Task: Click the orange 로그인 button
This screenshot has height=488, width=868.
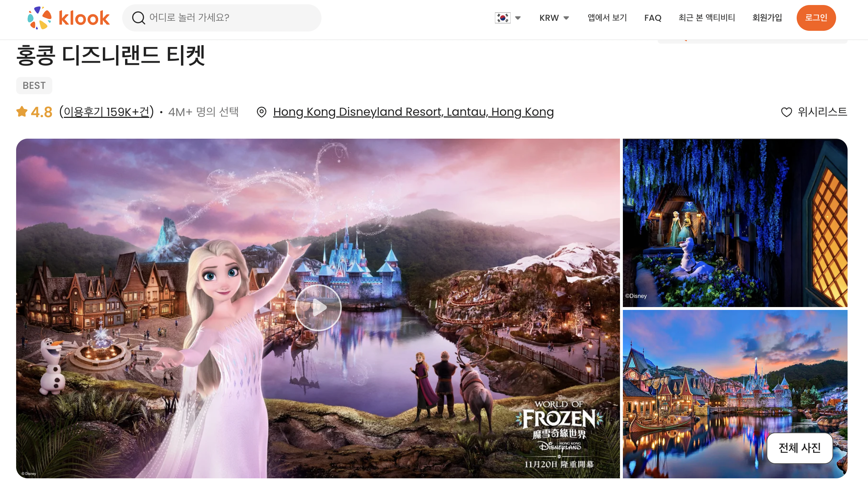Action: (x=816, y=18)
